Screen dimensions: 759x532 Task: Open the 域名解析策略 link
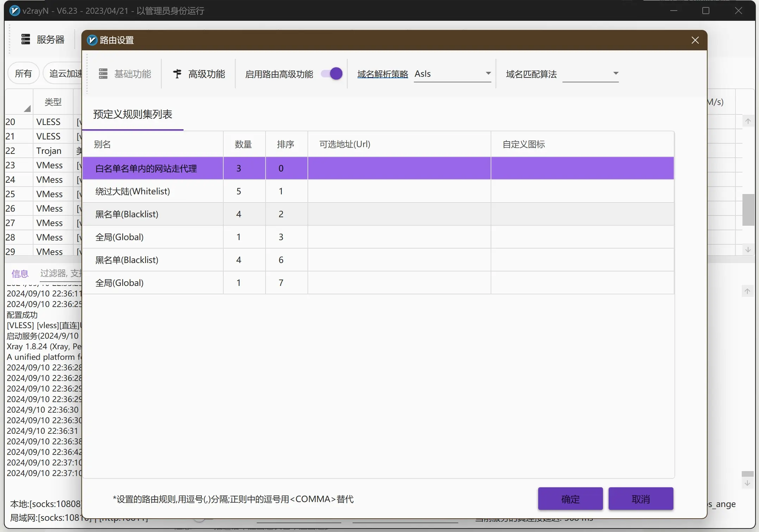(x=382, y=74)
